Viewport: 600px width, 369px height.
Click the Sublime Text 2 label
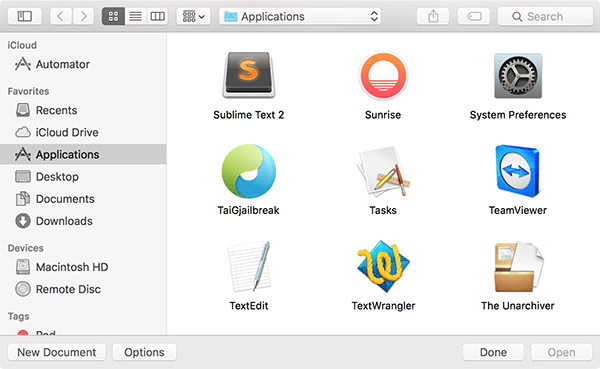[249, 115]
